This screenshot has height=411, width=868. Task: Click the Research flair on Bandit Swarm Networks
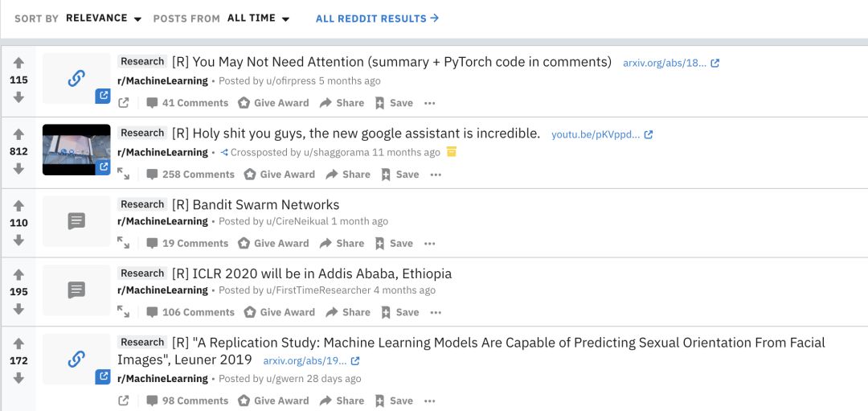click(x=142, y=204)
